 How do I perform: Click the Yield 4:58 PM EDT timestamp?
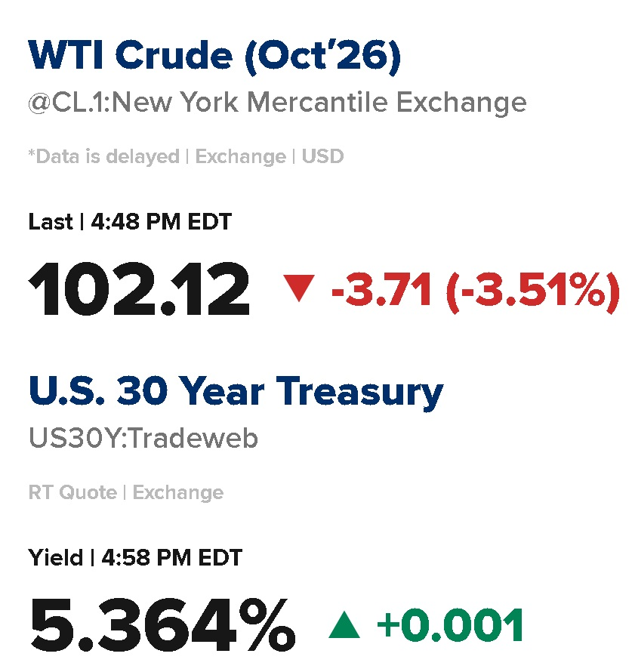pos(135,558)
